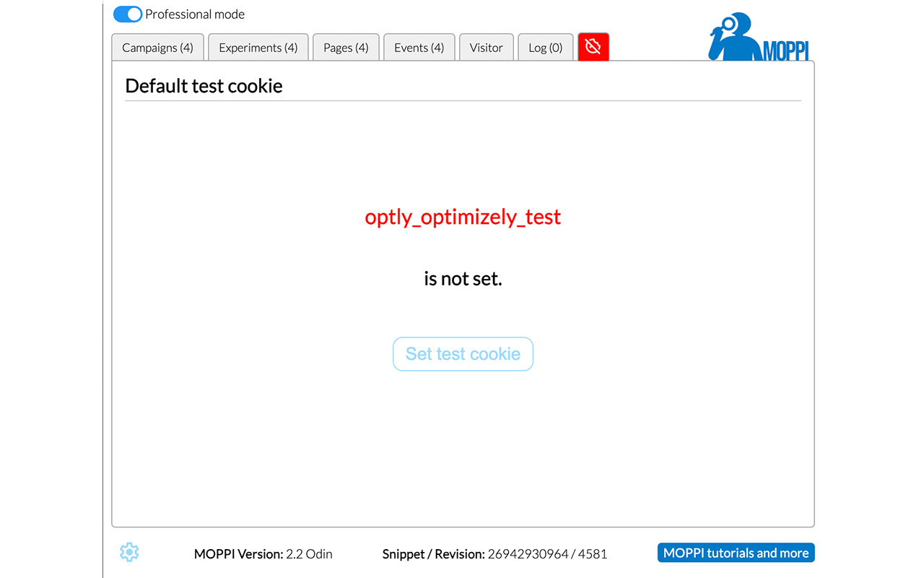Select the red test cookie icon tab
The width and height of the screenshot is (924, 578).
(x=593, y=47)
